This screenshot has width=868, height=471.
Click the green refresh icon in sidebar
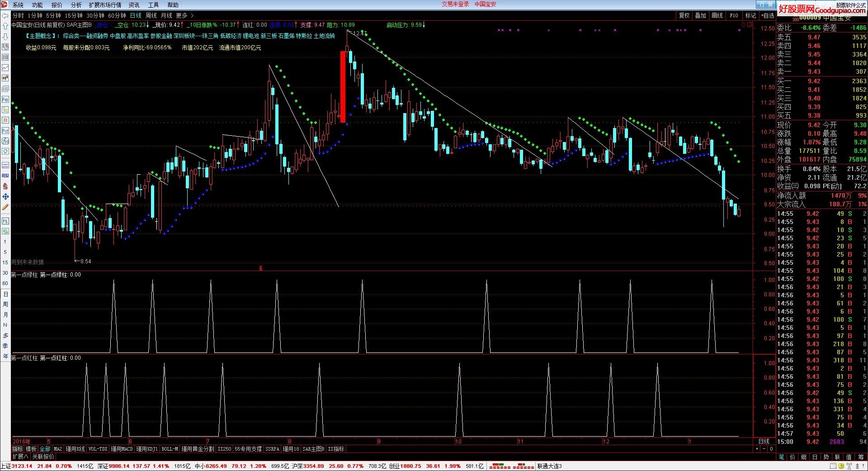[5, 231]
